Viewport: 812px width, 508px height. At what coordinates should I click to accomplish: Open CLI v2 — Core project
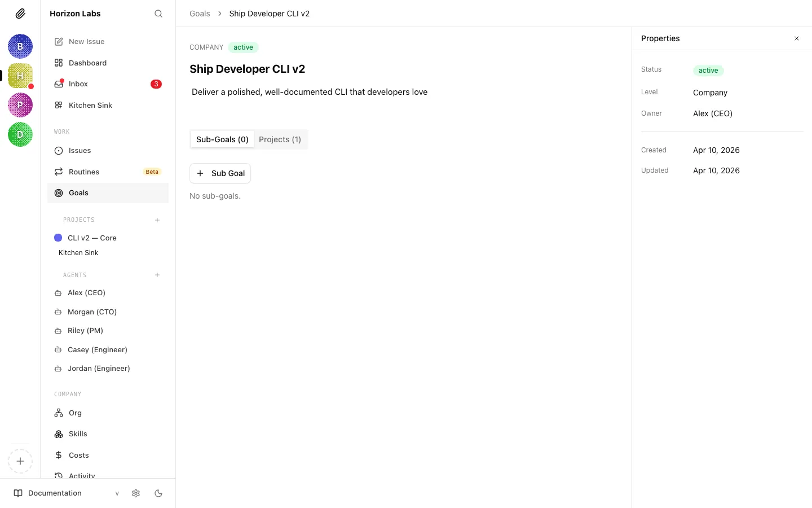108,238
